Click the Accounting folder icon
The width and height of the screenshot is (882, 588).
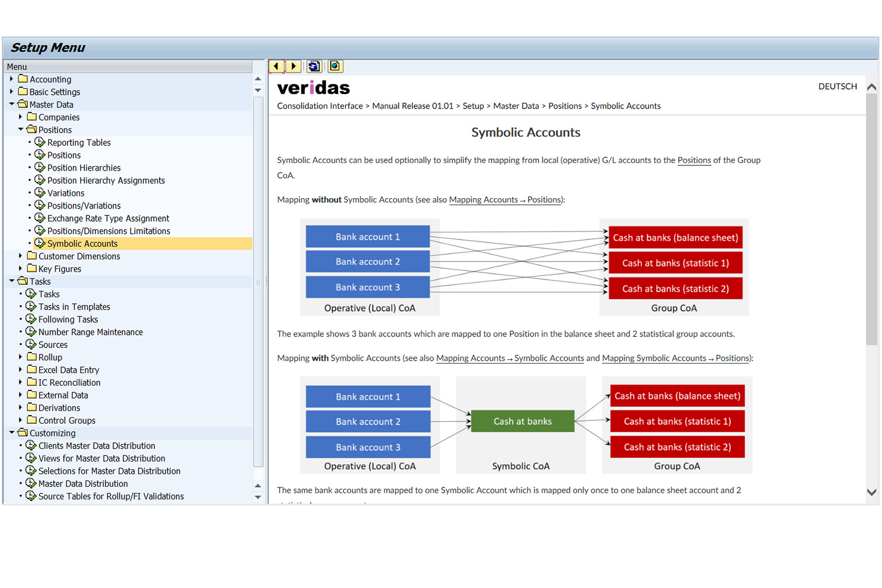pyautogui.click(x=23, y=79)
